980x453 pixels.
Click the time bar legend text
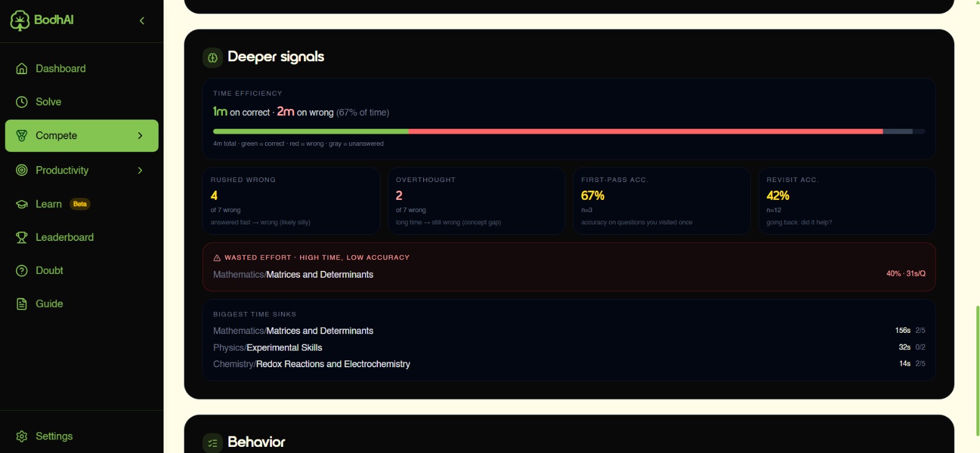point(298,143)
